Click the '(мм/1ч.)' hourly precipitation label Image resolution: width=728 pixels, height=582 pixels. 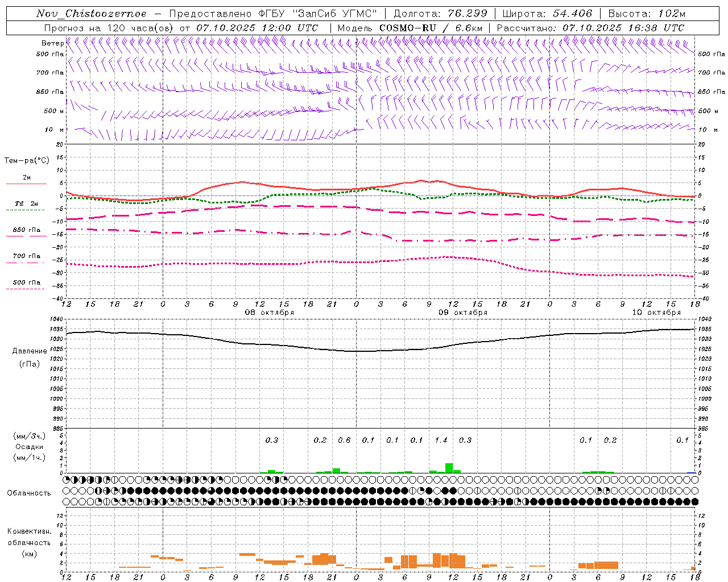pos(30,458)
